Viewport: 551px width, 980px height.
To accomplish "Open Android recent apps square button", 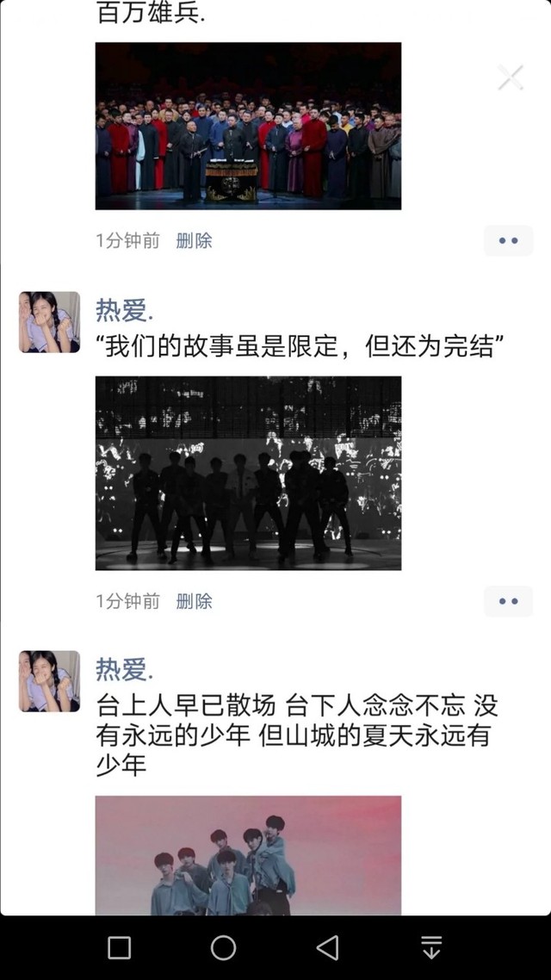I will 120,947.
